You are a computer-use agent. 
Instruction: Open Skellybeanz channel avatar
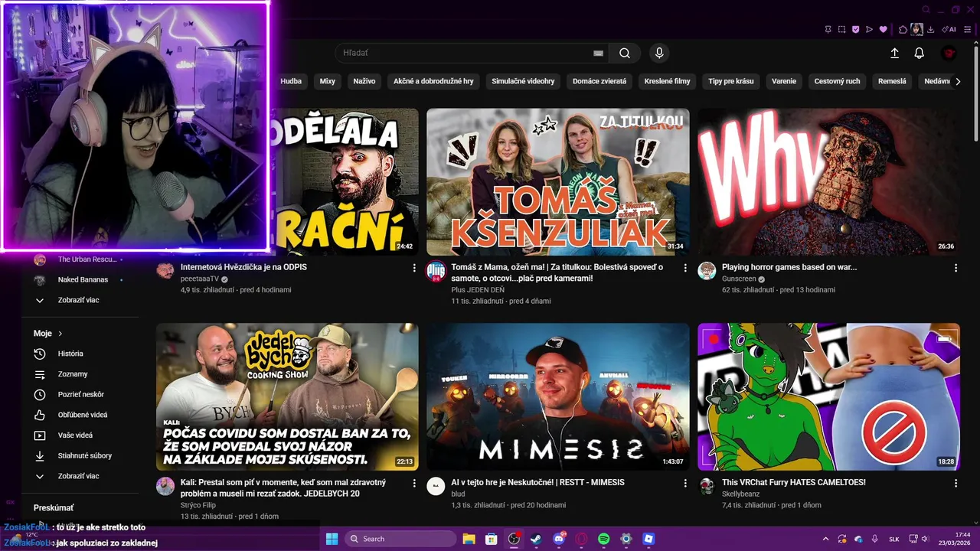click(707, 486)
